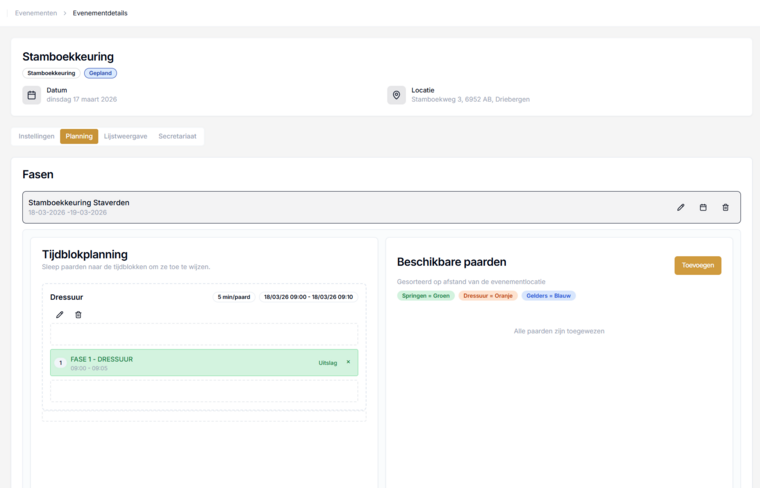The image size is (760, 488).
Task: Edit the Dressuur time block
Action: [60, 315]
